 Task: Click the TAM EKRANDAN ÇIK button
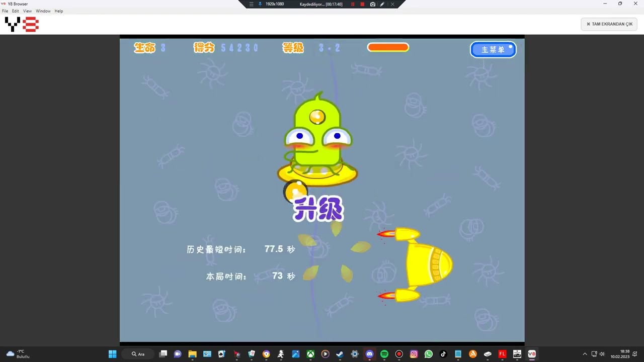609,24
